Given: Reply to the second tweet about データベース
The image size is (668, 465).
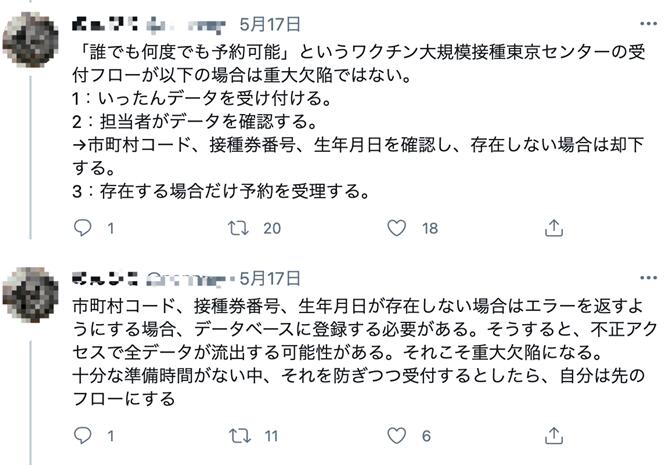Looking at the screenshot, I should (x=84, y=436).
